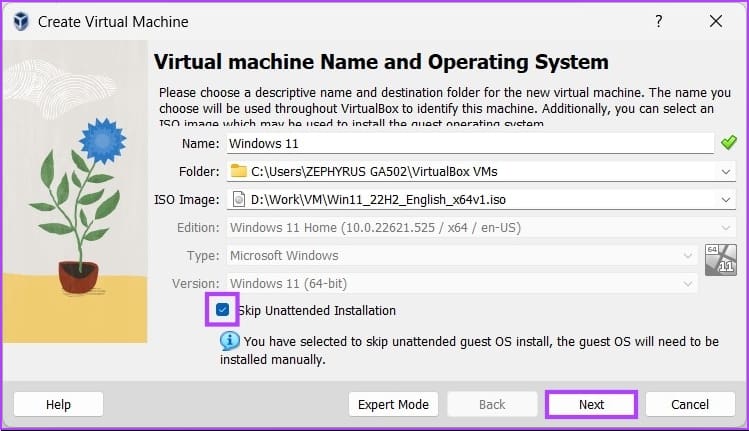Click the Help button

click(58, 404)
